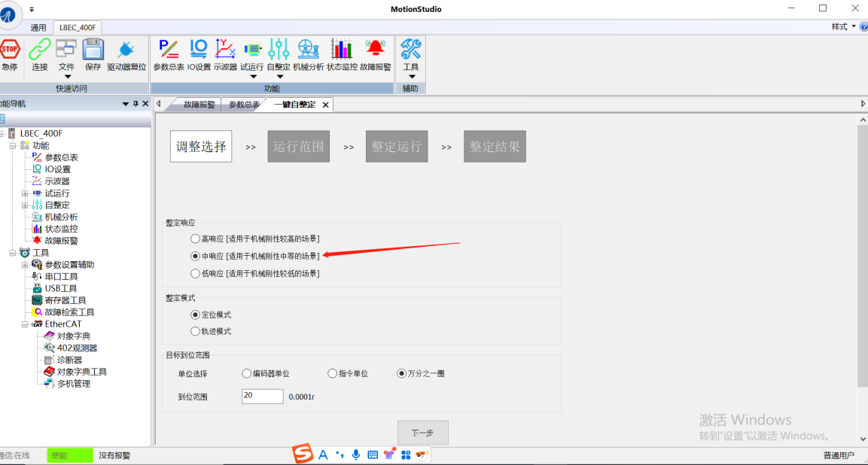Open the Sogou soft keyboard icon
The width and height of the screenshot is (868, 465).
coord(373,454)
